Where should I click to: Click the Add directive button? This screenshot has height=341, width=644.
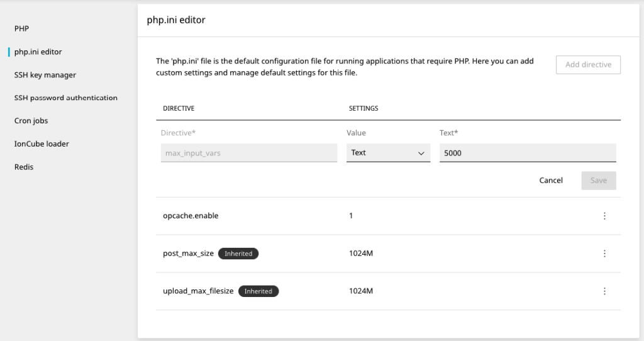[x=588, y=65]
